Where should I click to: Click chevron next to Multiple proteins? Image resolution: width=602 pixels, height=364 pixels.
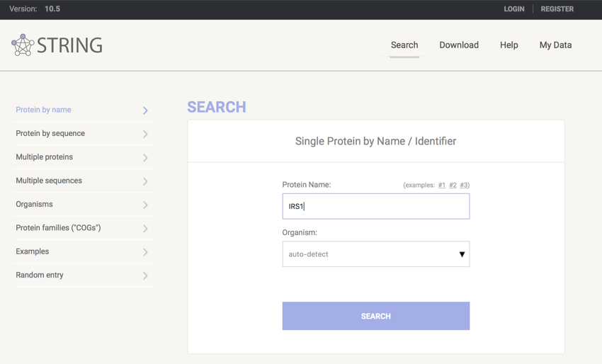(145, 158)
